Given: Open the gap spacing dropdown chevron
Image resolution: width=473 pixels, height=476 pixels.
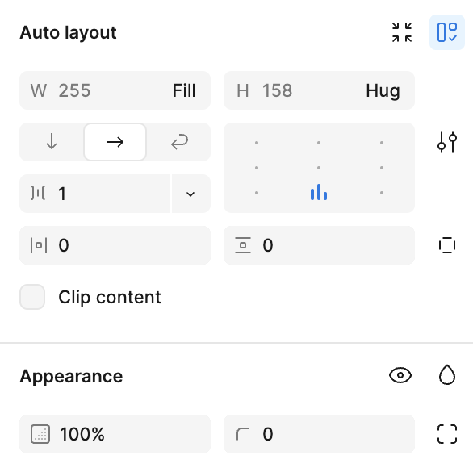Looking at the screenshot, I should pyautogui.click(x=190, y=194).
